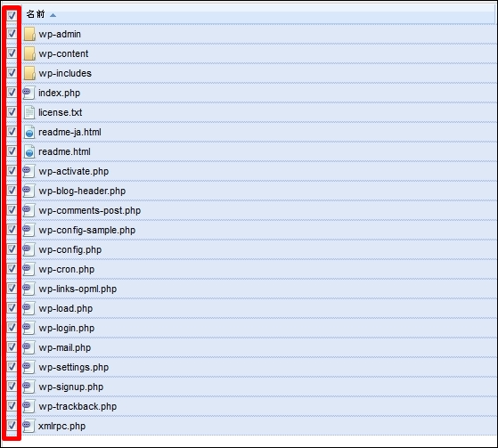
Task: Click the wp-links-opml.php file icon
Action: 29,289
